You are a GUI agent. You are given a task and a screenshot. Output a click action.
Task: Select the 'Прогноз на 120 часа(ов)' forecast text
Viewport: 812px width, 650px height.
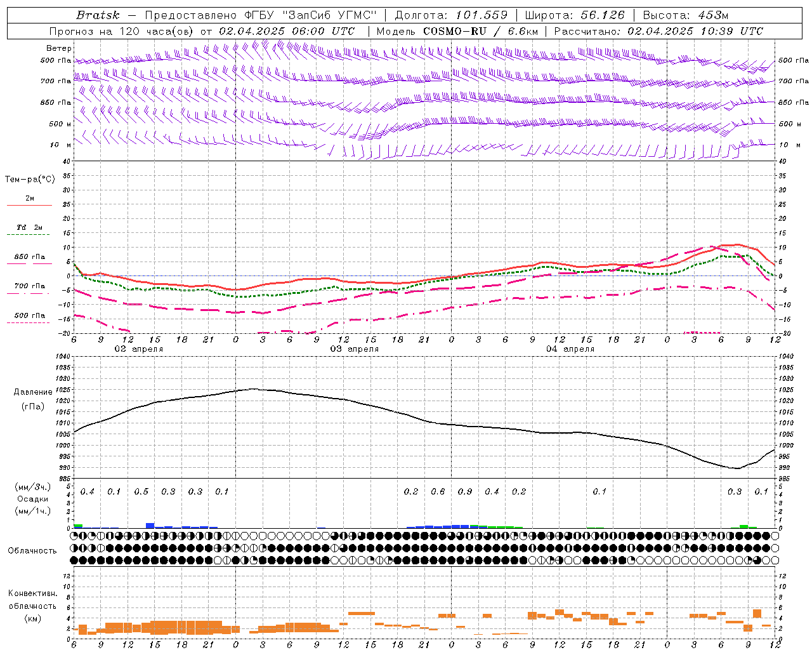[122, 31]
